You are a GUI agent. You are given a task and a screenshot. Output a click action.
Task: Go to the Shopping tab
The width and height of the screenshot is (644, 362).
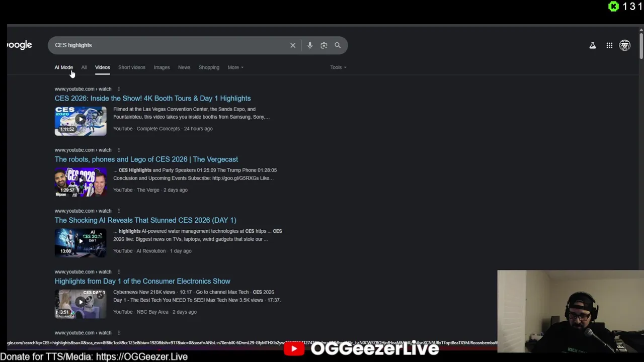(x=209, y=67)
